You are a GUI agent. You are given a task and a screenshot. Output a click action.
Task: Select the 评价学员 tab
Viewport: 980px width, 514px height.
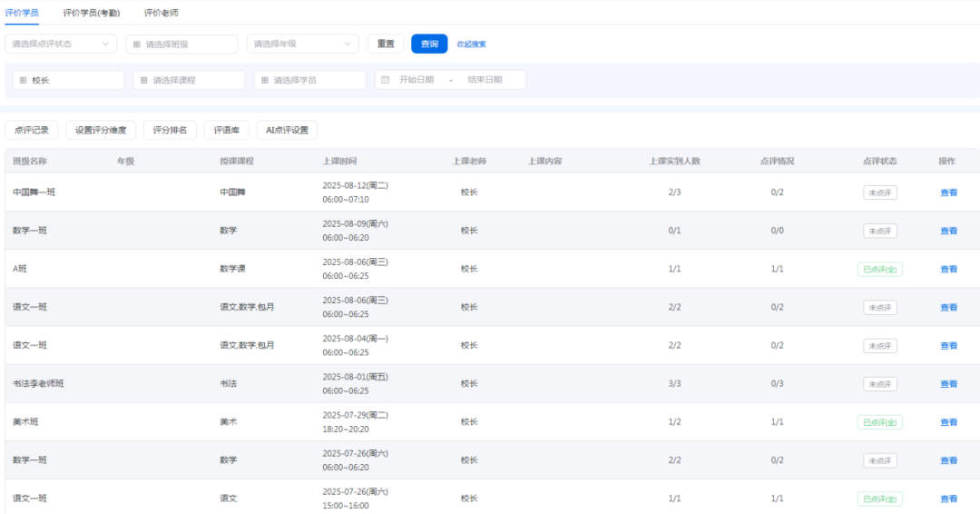pos(22,13)
